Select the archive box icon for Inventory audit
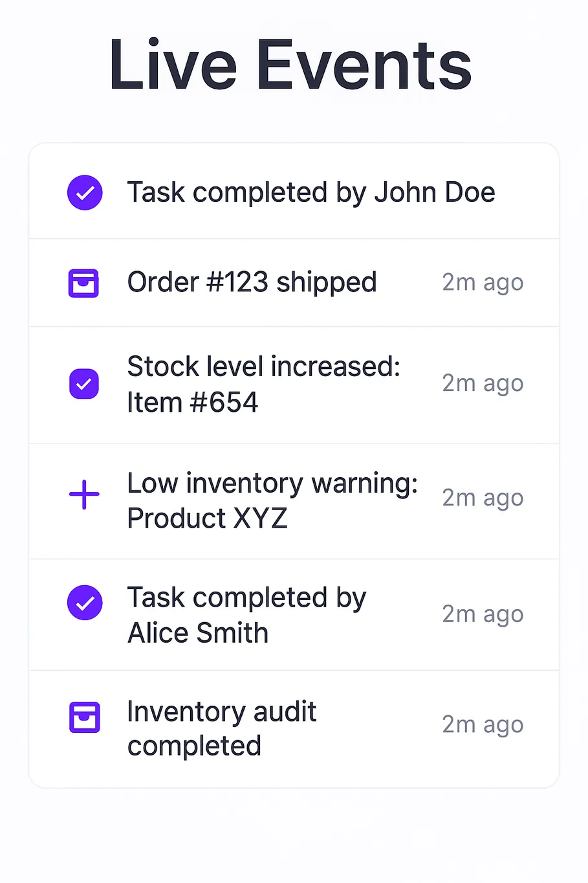 pyautogui.click(x=84, y=717)
